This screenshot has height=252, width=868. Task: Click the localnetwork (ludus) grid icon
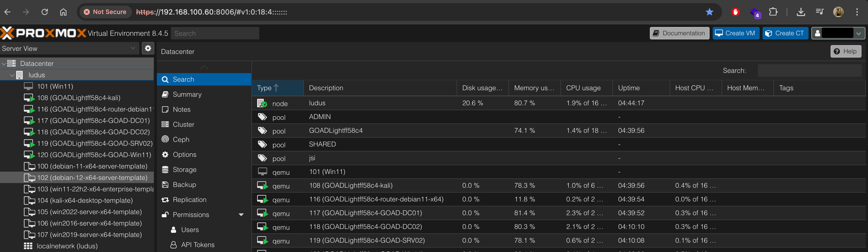(28, 246)
